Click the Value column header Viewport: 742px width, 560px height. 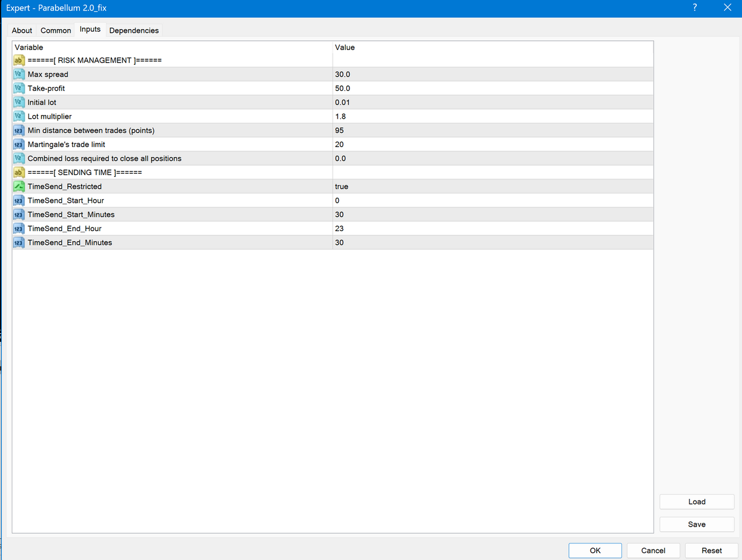tap(344, 48)
